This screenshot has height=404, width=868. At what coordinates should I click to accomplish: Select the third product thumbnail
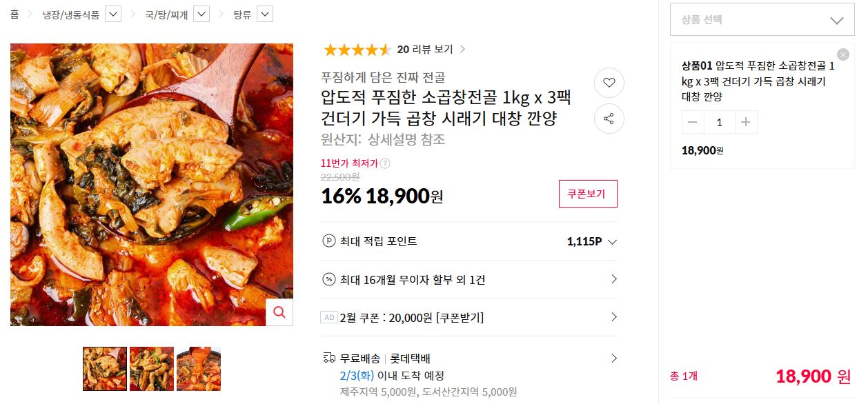click(199, 369)
